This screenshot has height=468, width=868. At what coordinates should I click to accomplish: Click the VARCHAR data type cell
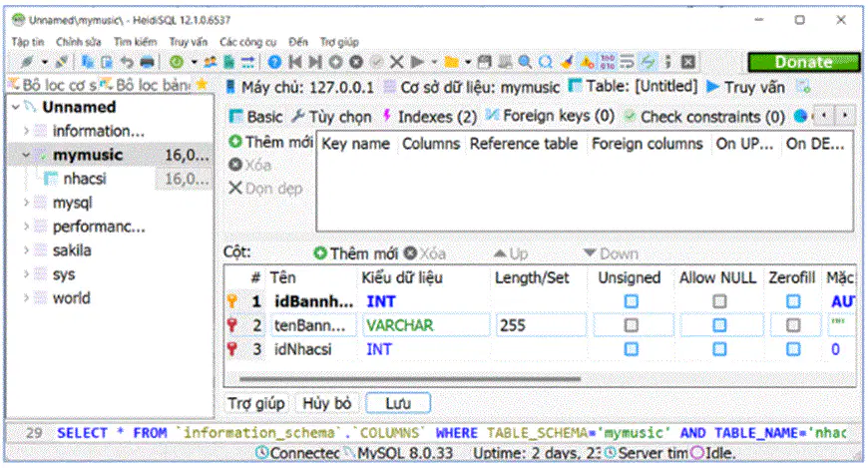[426, 325]
